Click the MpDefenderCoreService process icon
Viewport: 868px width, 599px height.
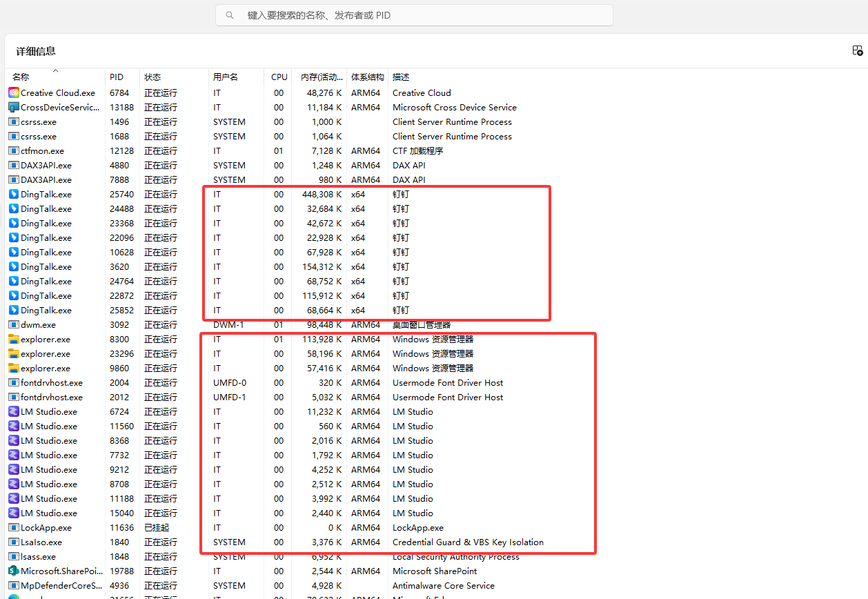tap(14, 585)
